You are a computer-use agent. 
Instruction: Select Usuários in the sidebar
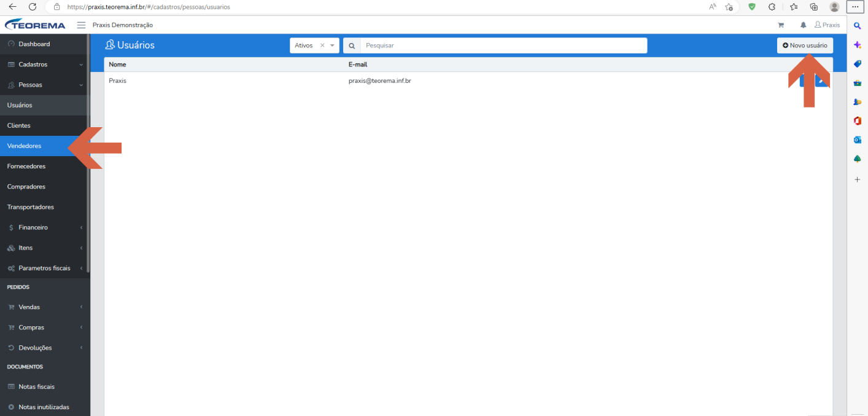pos(45,105)
